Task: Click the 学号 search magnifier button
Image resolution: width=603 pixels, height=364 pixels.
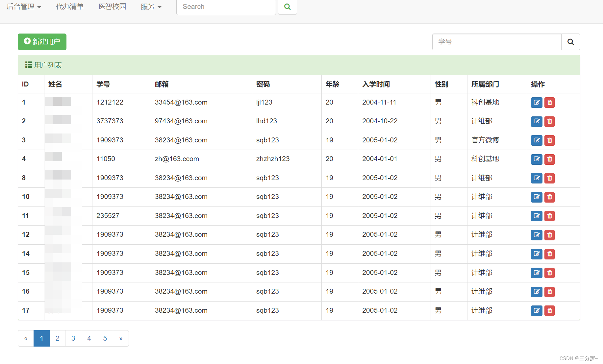Action: pos(570,42)
